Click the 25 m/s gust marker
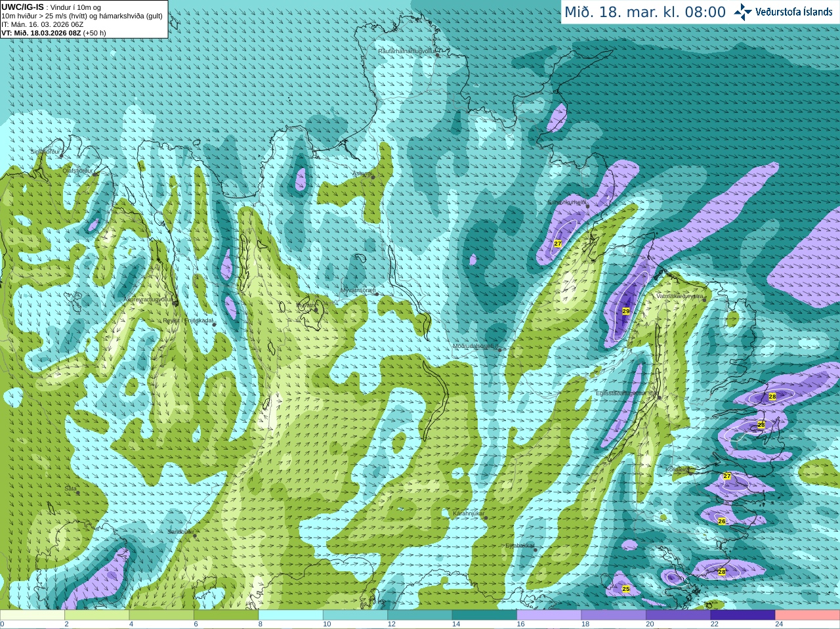The image size is (840, 629). tap(625, 589)
